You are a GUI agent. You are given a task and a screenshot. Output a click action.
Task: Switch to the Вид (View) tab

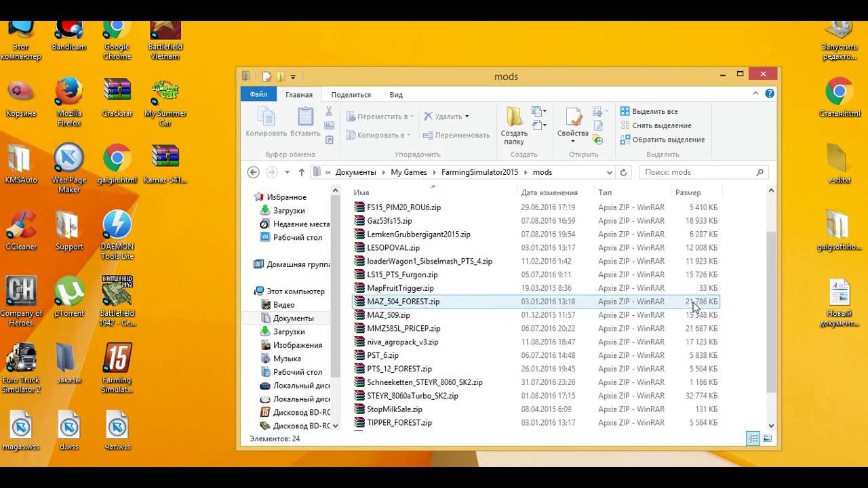[x=396, y=95]
